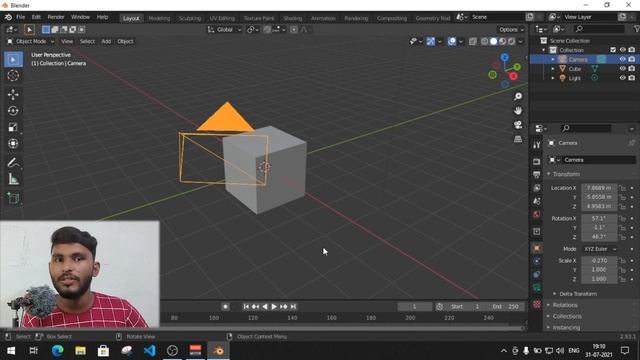Open the Object properties tab
The height and width of the screenshot is (360, 640).
click(537, 248)
